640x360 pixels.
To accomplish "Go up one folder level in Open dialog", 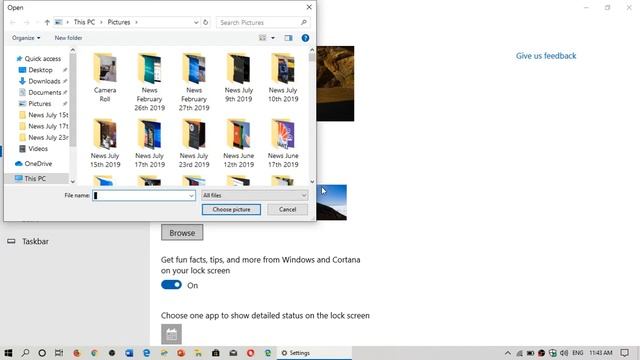I will coord(47,22).
